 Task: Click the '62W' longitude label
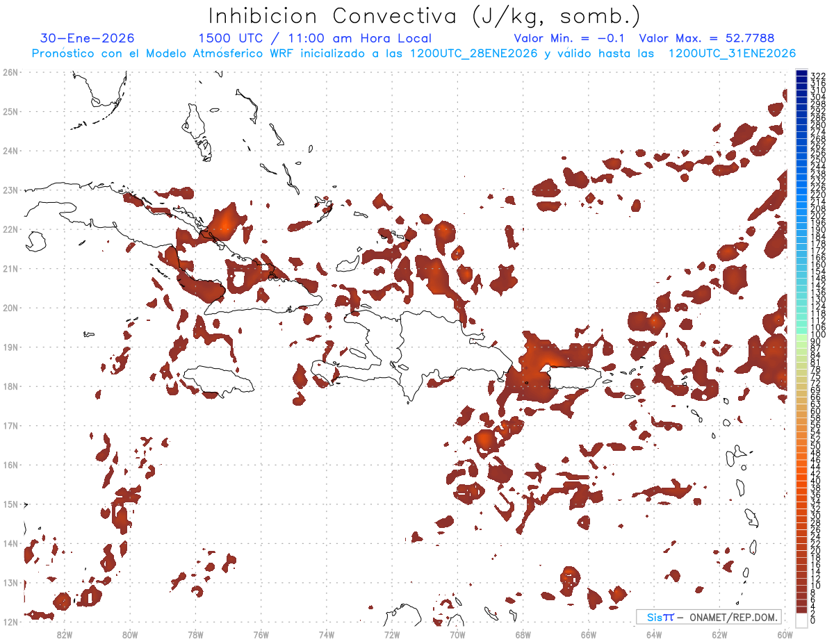pyautogui.click(x=720, y=634)
